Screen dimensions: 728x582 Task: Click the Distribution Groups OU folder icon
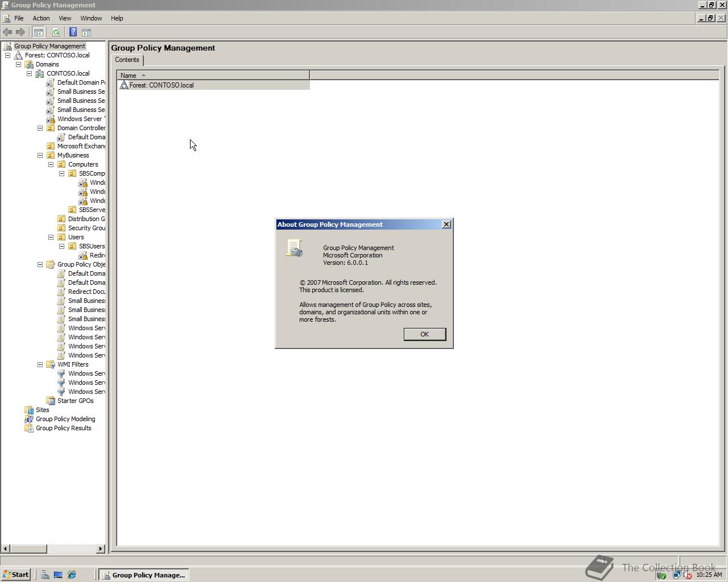coord(61,219)
